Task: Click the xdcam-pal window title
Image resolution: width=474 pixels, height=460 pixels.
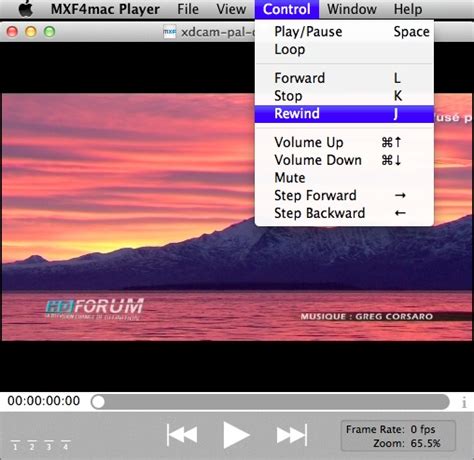Action: tap(218, 32)
